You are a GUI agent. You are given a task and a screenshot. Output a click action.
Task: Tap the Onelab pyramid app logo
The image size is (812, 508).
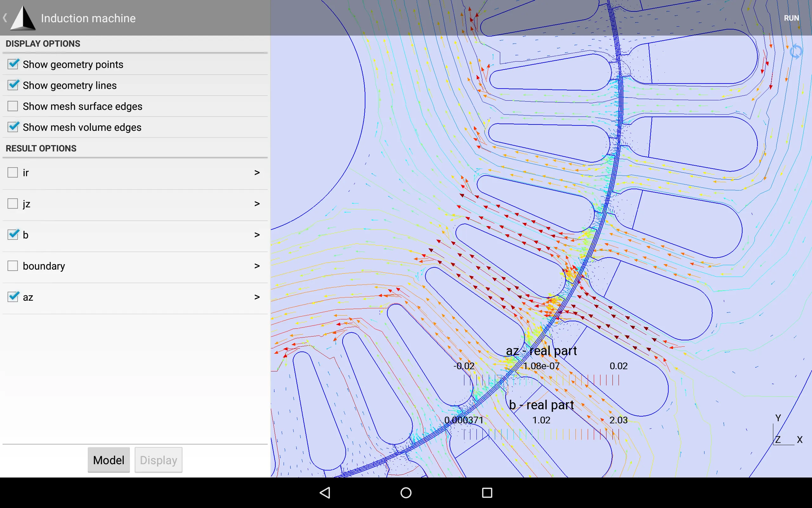[23, 18]
